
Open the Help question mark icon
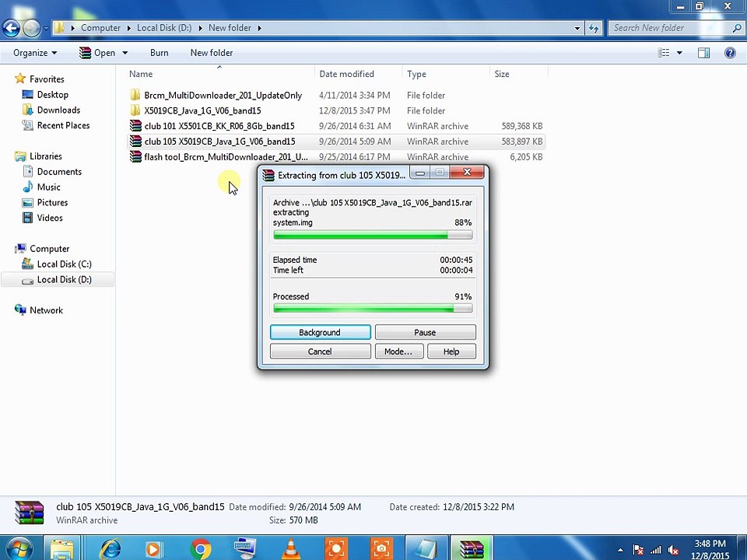[x=729, y=53]
